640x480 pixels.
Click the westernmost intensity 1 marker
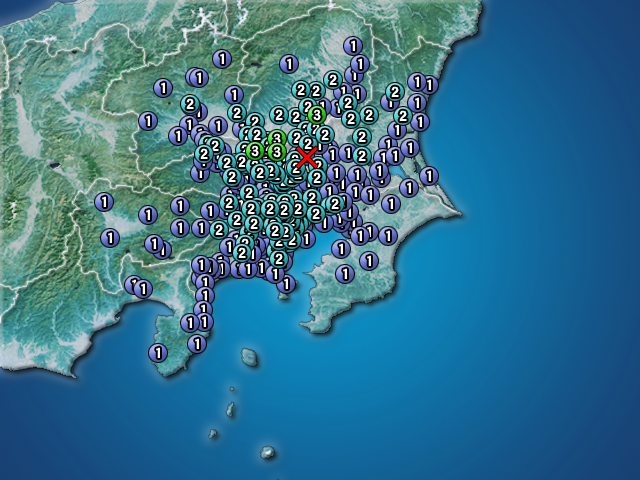pos(103,202)
